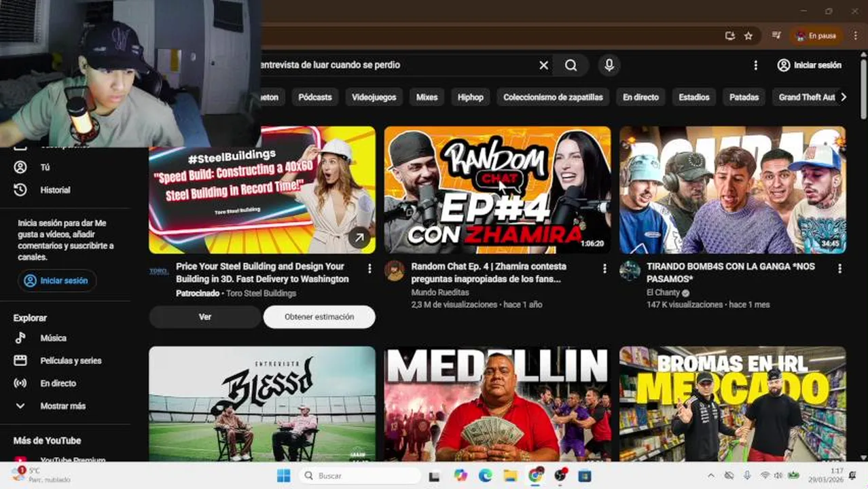Select the Hiphop filter chip
The width and height of the screenshot is (868, 489).
point(471,97)
